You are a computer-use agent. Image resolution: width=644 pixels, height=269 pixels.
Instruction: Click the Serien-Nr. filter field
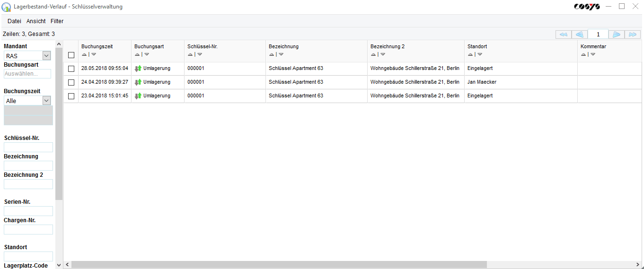[28, 211]
